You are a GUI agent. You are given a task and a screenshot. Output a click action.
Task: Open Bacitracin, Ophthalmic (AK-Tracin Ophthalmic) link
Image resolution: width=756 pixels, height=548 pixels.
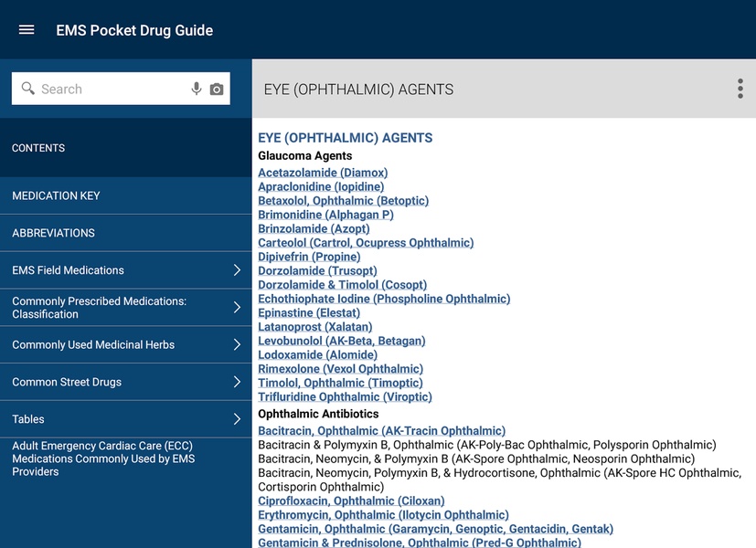(381, 430)
